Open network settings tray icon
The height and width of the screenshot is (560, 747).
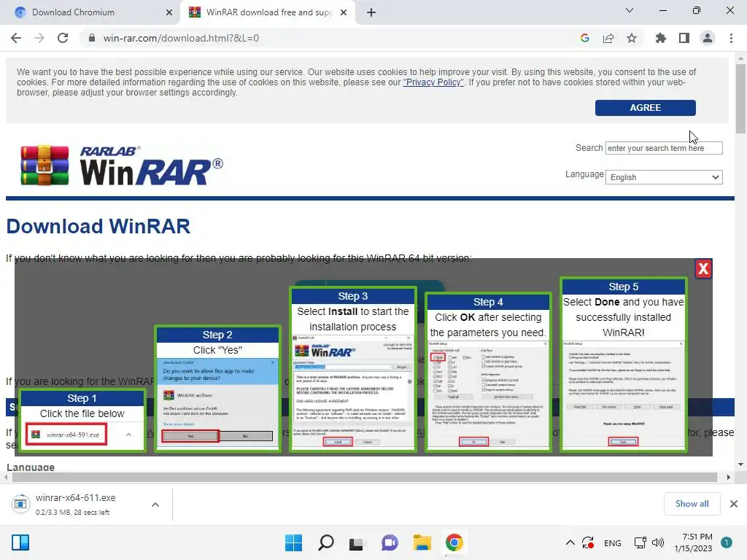pyautogui.click(x=640, y=542)
